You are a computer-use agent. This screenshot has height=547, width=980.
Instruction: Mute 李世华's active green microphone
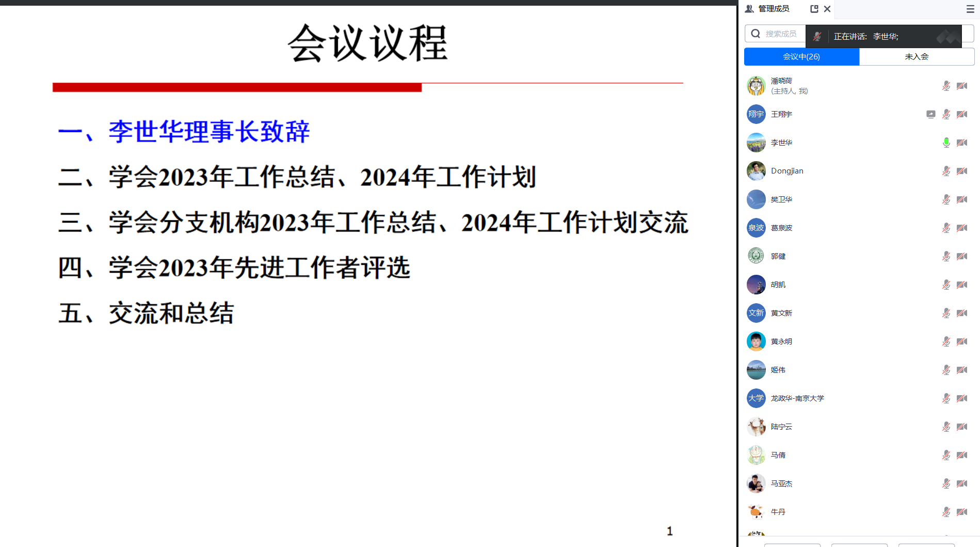coord(946,143)
